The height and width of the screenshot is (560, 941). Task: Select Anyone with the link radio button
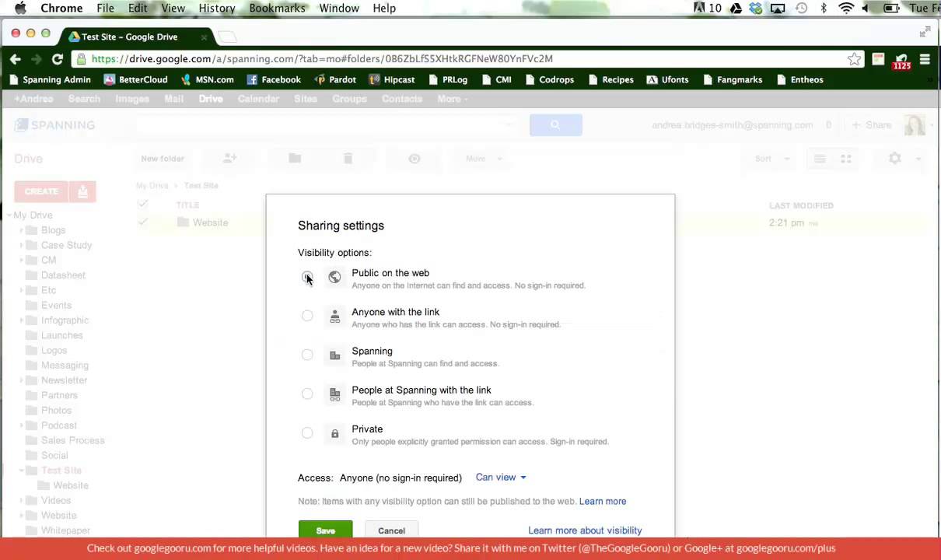click(x=307, y=316)
